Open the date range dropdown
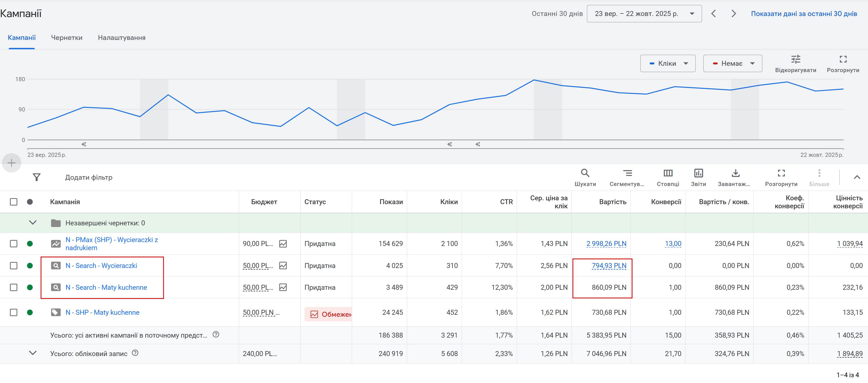This screenshot has height=383, width=868. (x=644, y=14)
